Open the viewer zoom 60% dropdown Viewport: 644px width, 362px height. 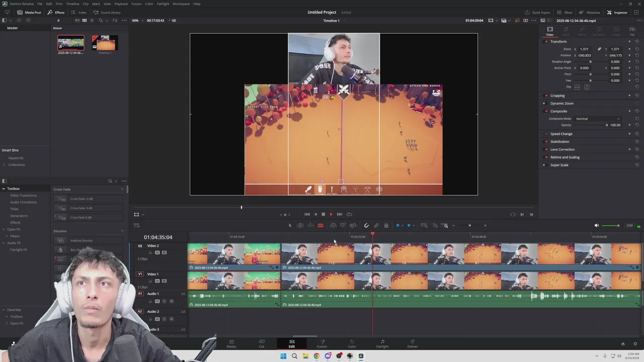coord(138,21)
